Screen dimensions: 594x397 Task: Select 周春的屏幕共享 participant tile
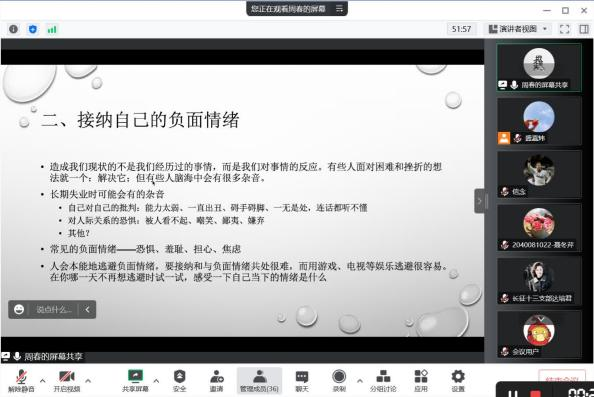coord(539,68)
